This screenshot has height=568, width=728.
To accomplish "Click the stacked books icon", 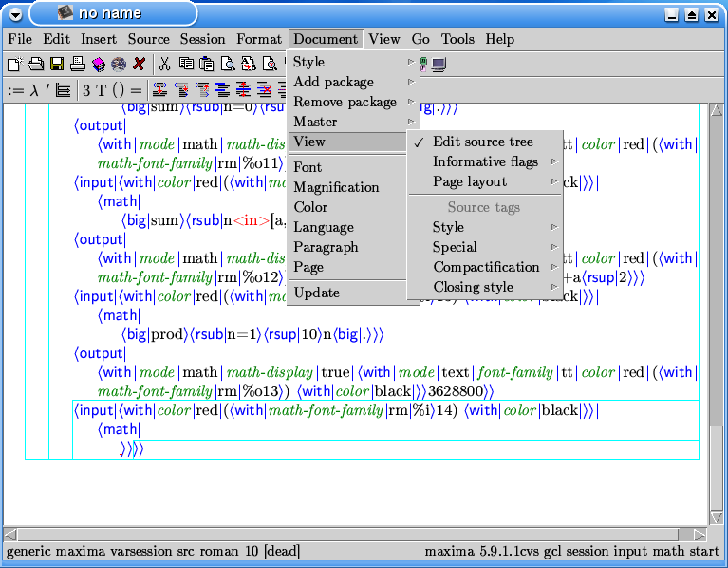I will click(99, 64).
